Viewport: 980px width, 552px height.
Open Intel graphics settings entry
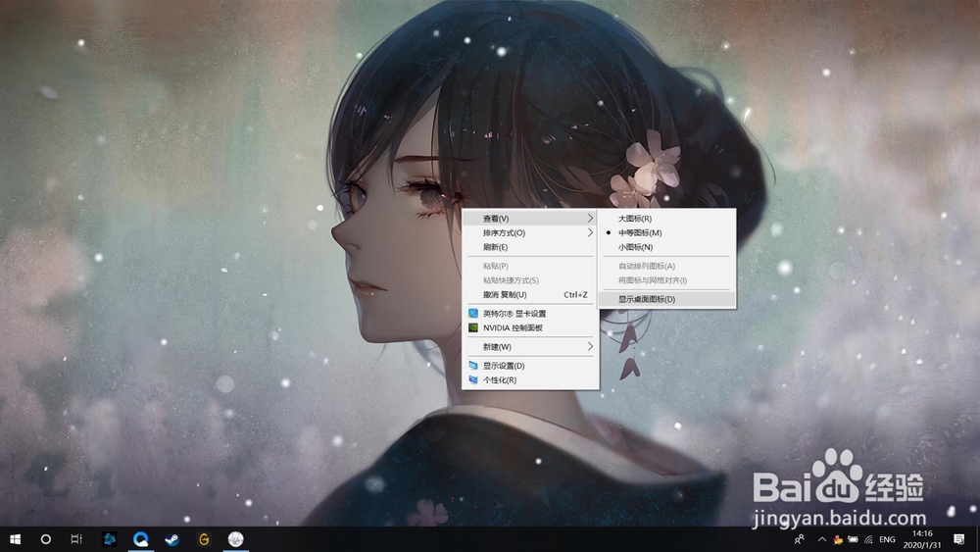click(x=530, y=314)
